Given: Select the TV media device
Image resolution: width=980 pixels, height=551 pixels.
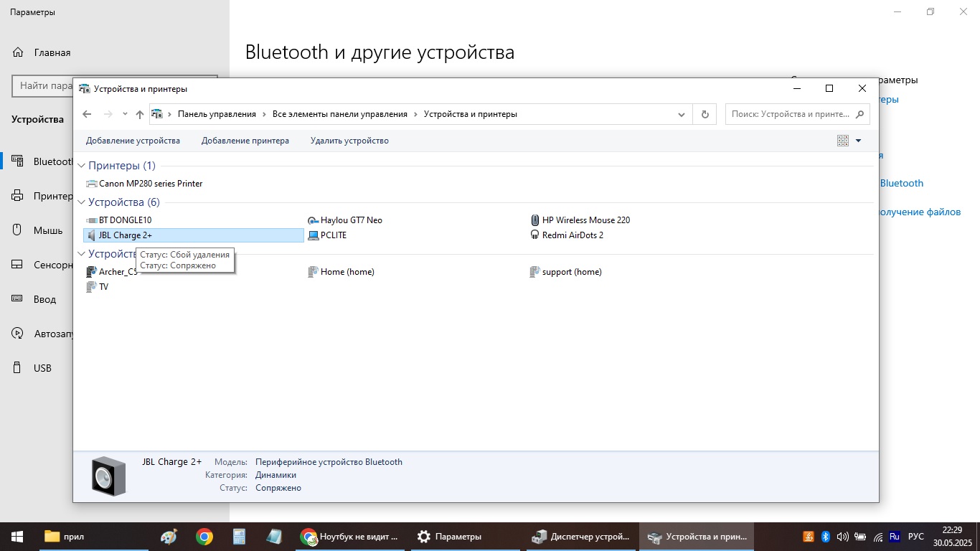Looking at the screenshot, I should click(x=97, y=287).
